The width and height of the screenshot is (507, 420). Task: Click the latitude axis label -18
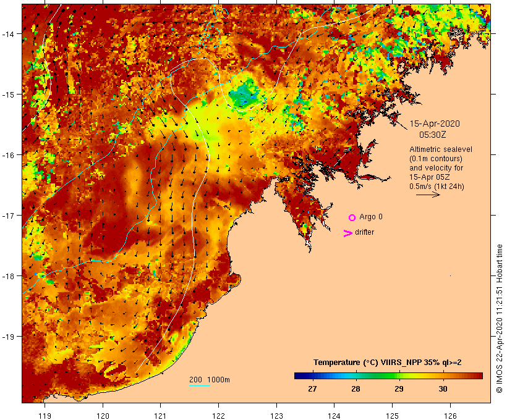[x=7, y=276]
